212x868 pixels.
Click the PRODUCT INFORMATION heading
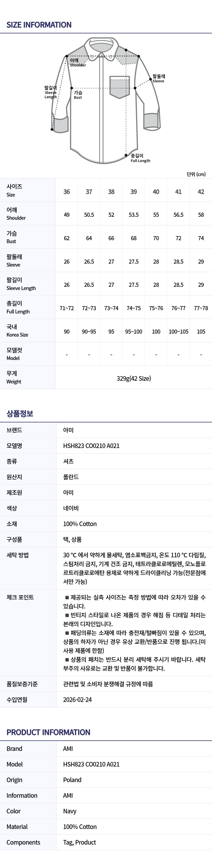click(48, 732)
